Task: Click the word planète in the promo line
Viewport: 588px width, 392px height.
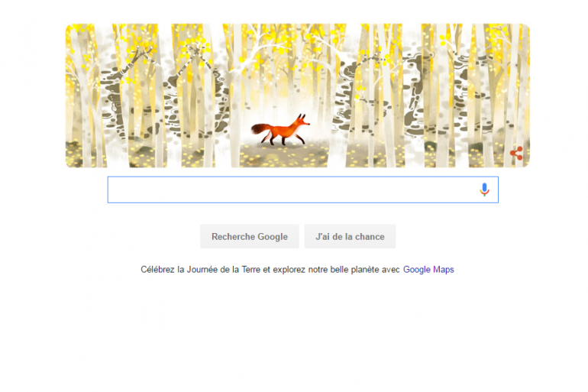Action: point(365,269)
